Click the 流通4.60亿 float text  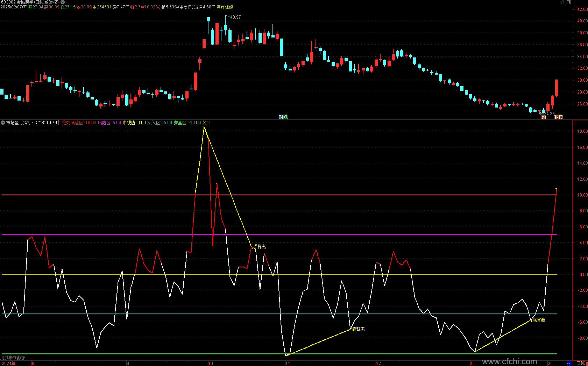pos(205,7)
